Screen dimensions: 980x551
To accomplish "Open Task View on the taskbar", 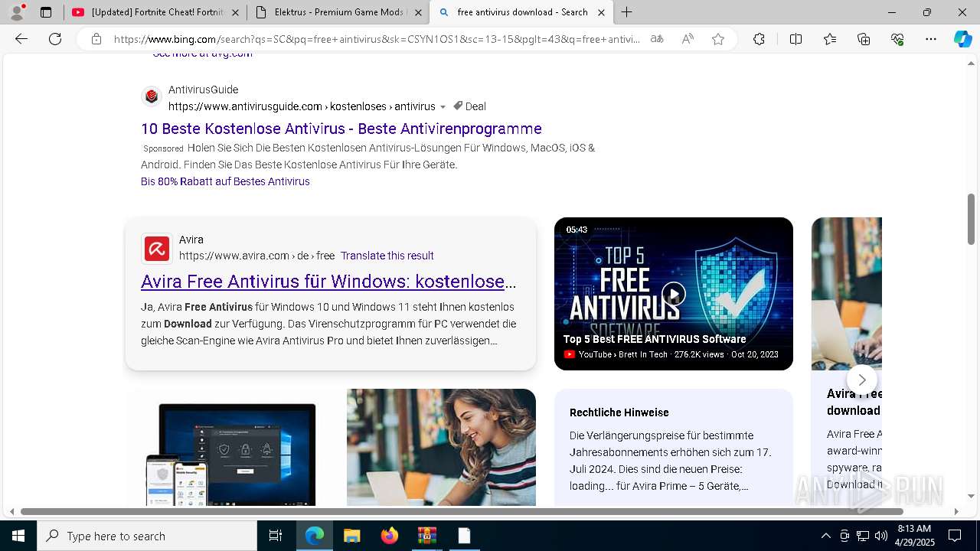I will (276, 536).
